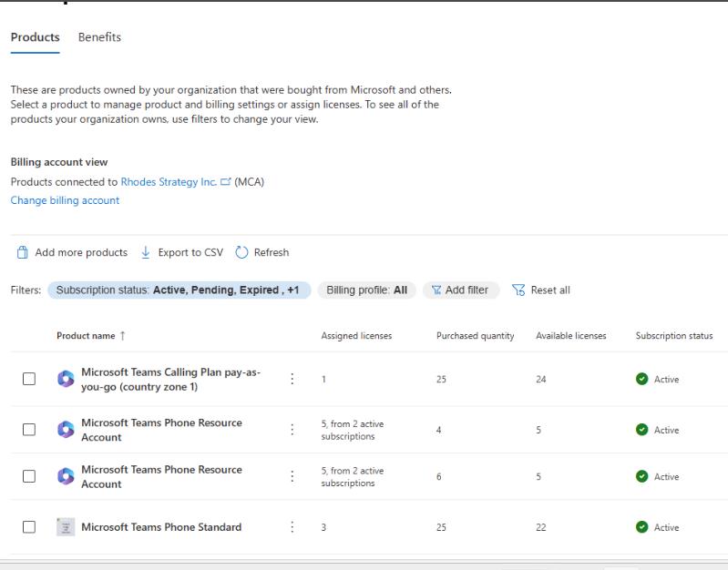Export product list to CSV
Viewport: 728px width, 570px height.
coord(181,252)
